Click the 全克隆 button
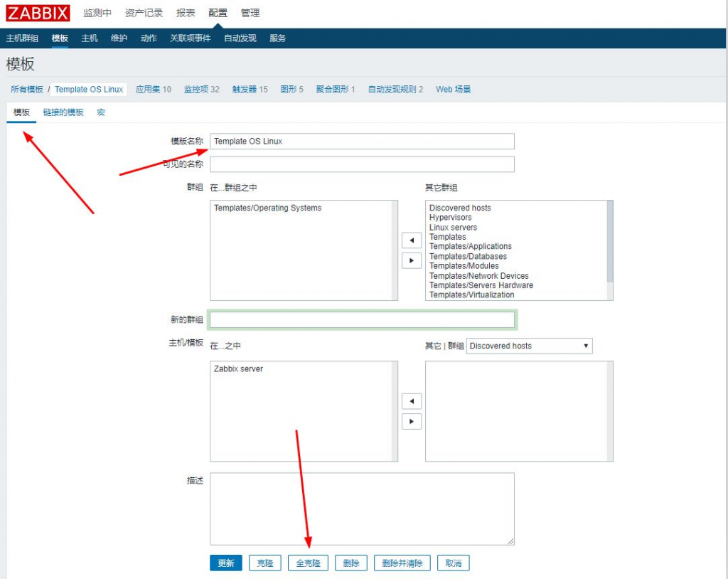This screenshot has height=579, width=728. click(309, 563)
